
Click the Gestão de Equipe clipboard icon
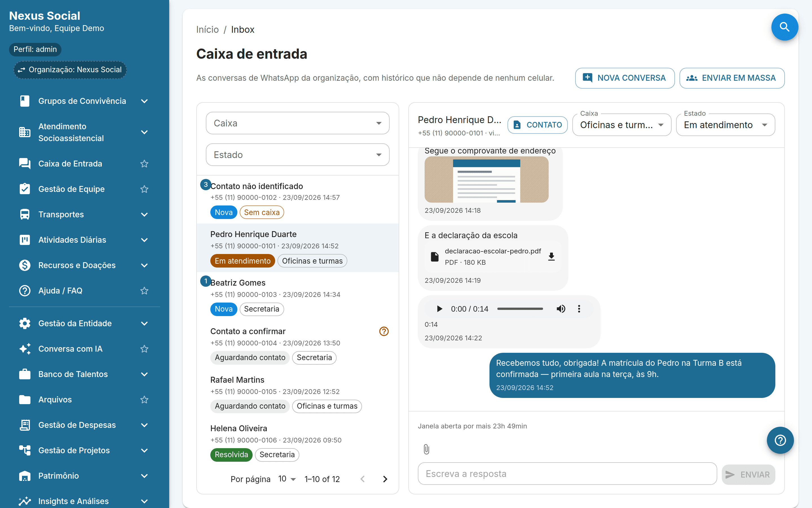[x=25, y=189]
